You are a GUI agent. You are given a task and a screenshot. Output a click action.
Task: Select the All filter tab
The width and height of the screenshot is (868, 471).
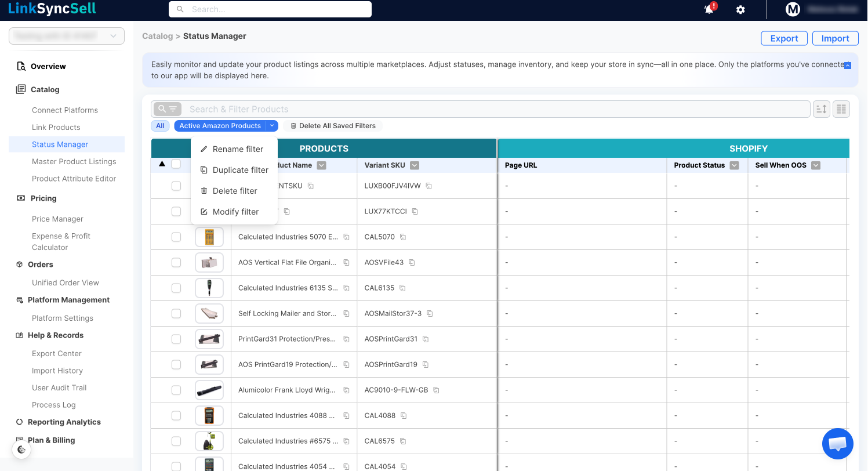pyautogui.click(x=160, y=126)
